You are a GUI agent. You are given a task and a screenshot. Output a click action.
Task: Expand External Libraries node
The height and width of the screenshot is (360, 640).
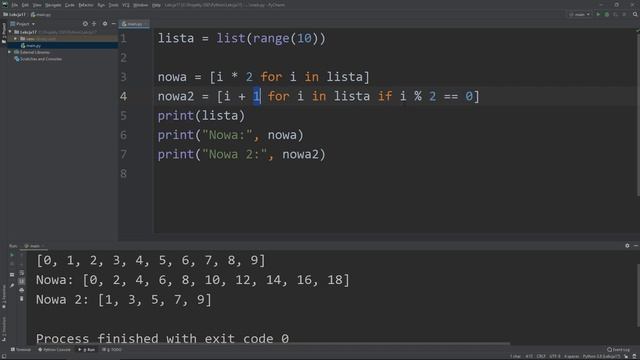[x=9, y=52]
